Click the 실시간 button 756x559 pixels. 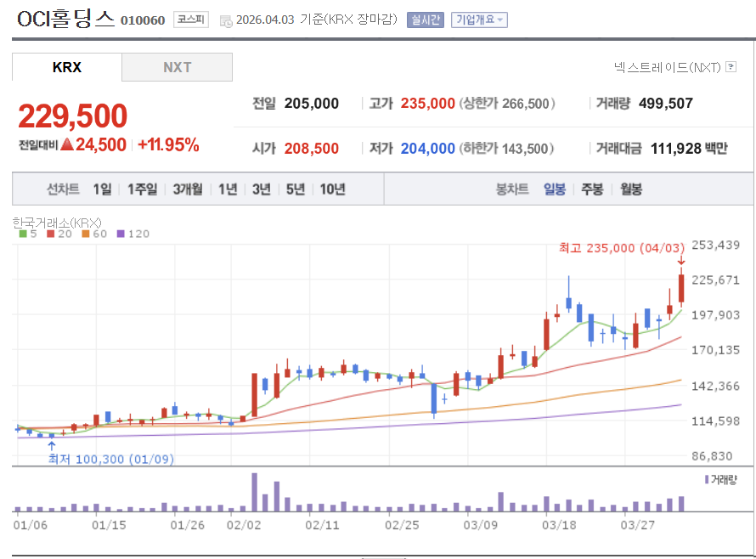point(426,20)
